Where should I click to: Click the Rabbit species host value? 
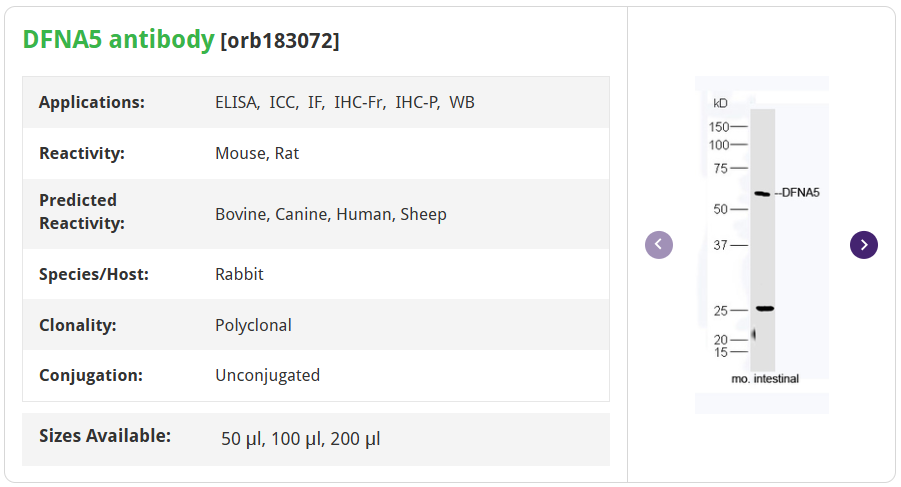click(239, 274)
